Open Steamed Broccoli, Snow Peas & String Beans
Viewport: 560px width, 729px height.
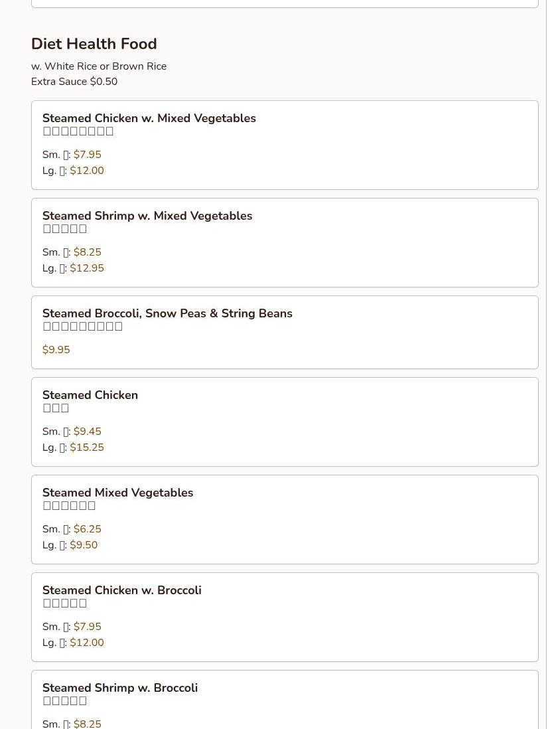point(167,313)
